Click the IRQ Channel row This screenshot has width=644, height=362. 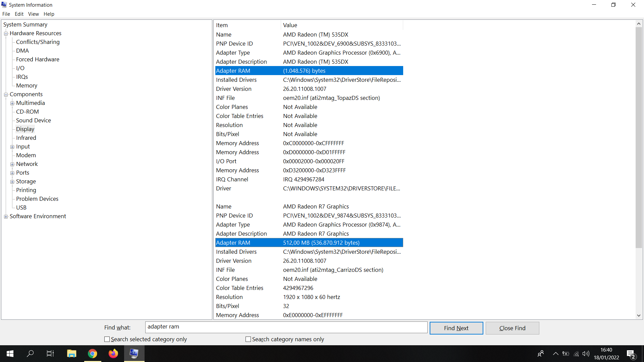pos(309,179)
